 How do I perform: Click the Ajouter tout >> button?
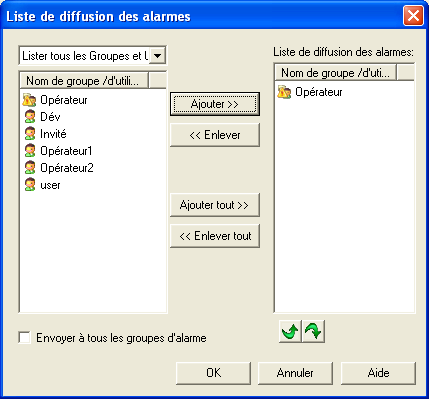coord(215,205)
